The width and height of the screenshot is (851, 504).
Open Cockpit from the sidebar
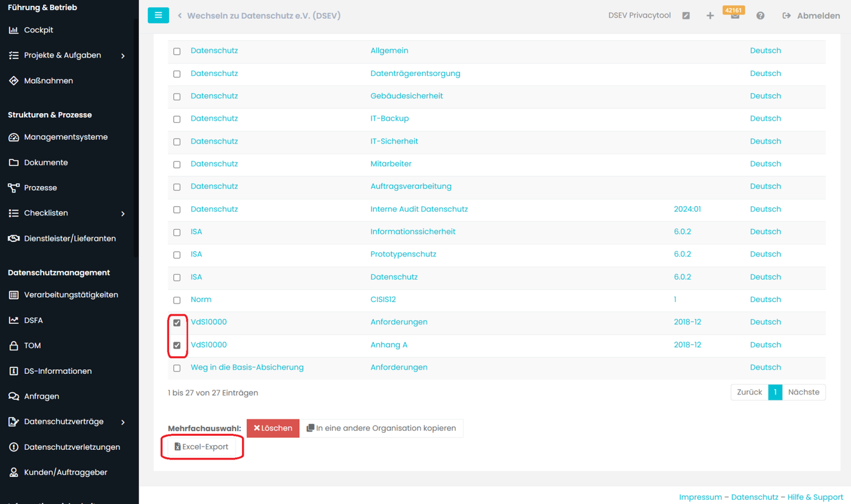coord(39,30)
